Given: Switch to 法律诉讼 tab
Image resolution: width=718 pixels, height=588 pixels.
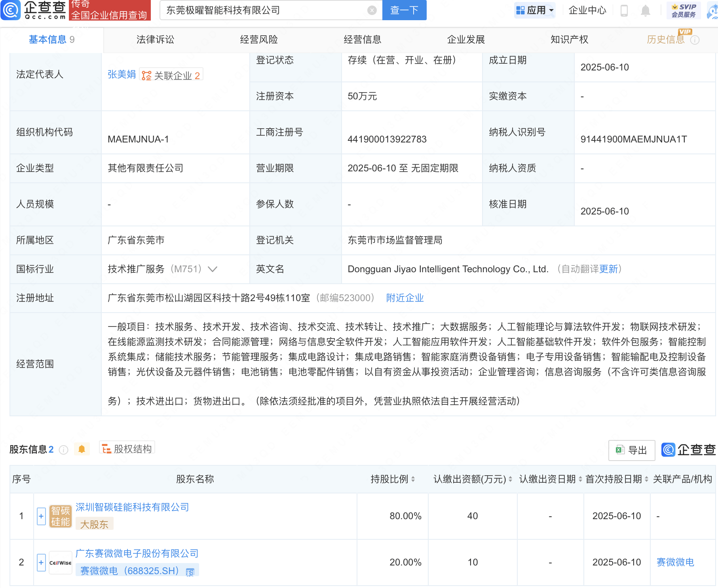Looking at the screenshot, I should click(x=155, y=40).
